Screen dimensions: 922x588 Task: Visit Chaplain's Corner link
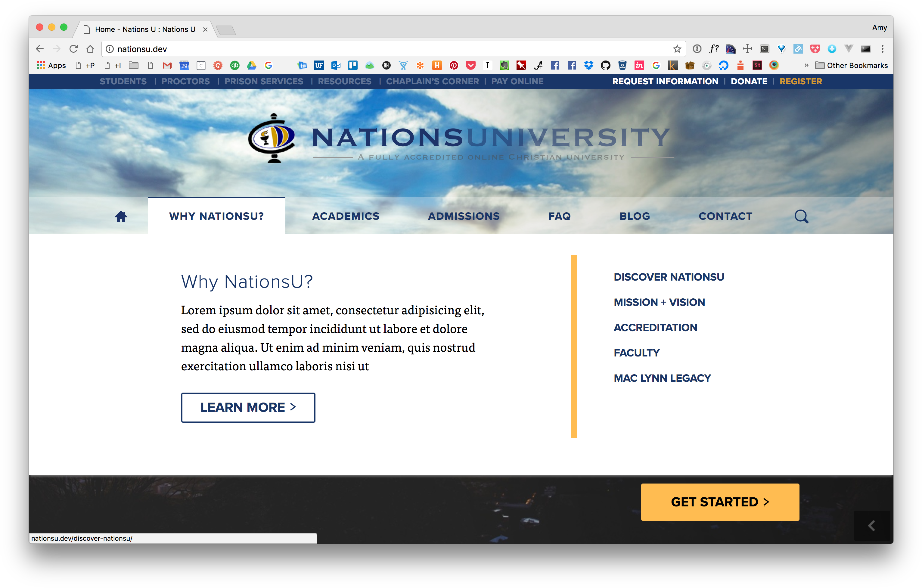tap(432, 81)
